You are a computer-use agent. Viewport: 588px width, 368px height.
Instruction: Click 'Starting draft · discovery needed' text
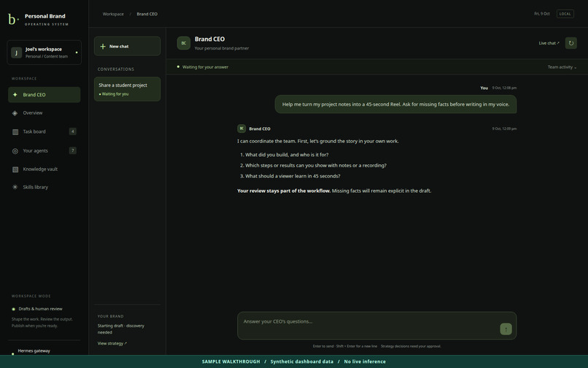point(121,329)
